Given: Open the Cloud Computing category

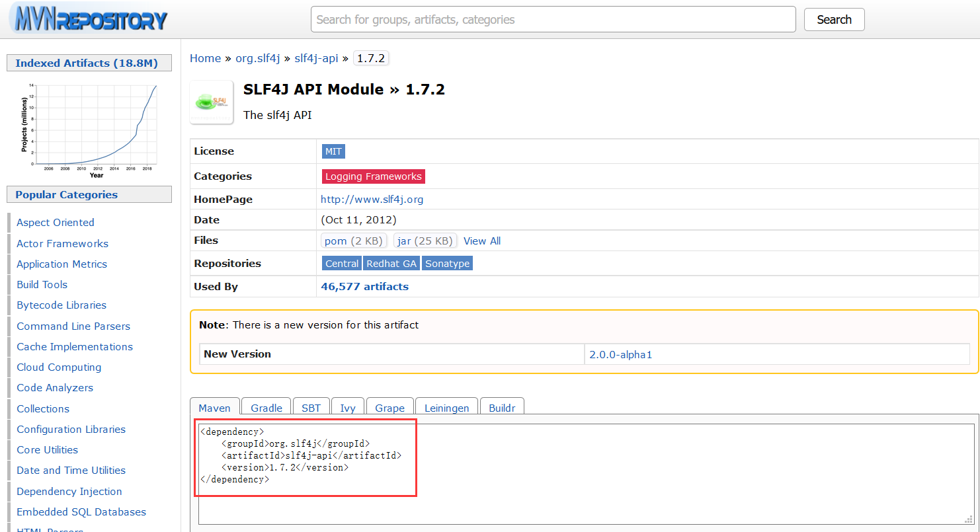Looking at the screenshot, I should coord(59,367).
